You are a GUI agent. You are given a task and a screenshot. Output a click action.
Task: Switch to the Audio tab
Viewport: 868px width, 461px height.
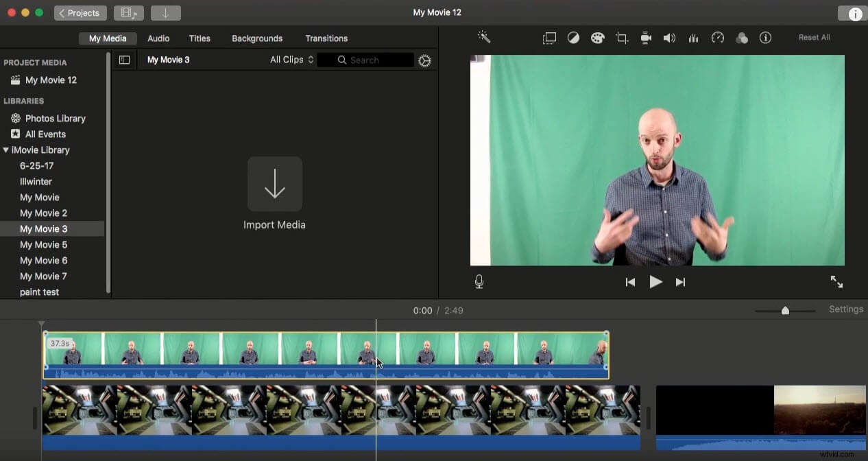coord(158,38)
